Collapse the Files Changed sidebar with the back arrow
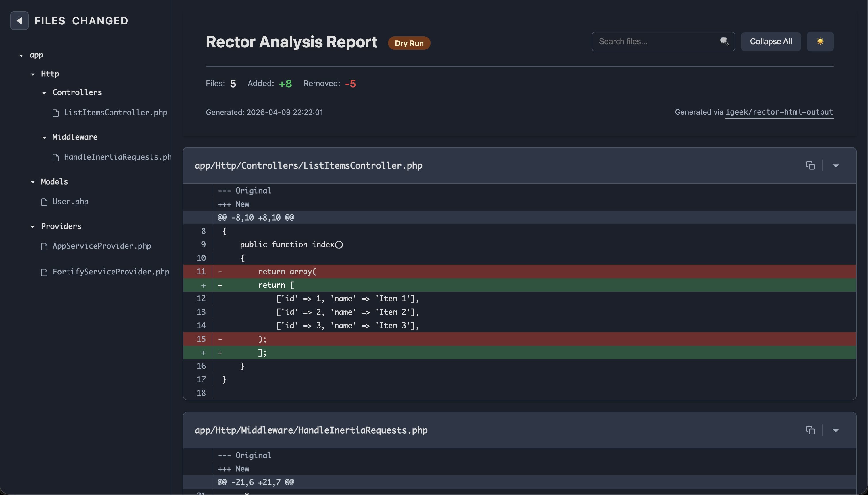This screenshot has height=495, width=868. tap(19, 21)
